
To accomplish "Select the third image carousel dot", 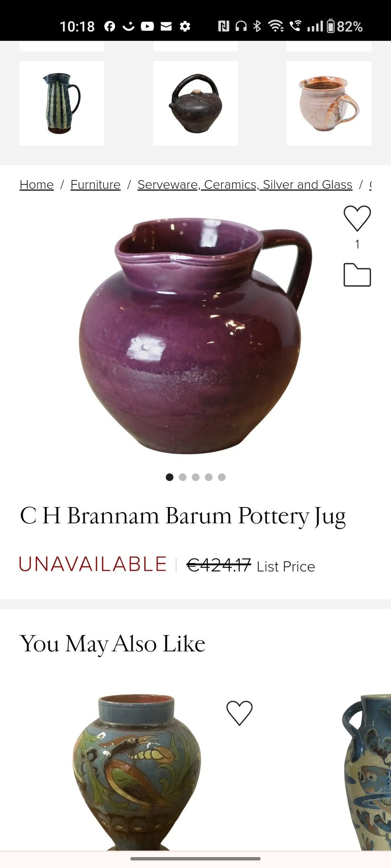I will (195, 477).
